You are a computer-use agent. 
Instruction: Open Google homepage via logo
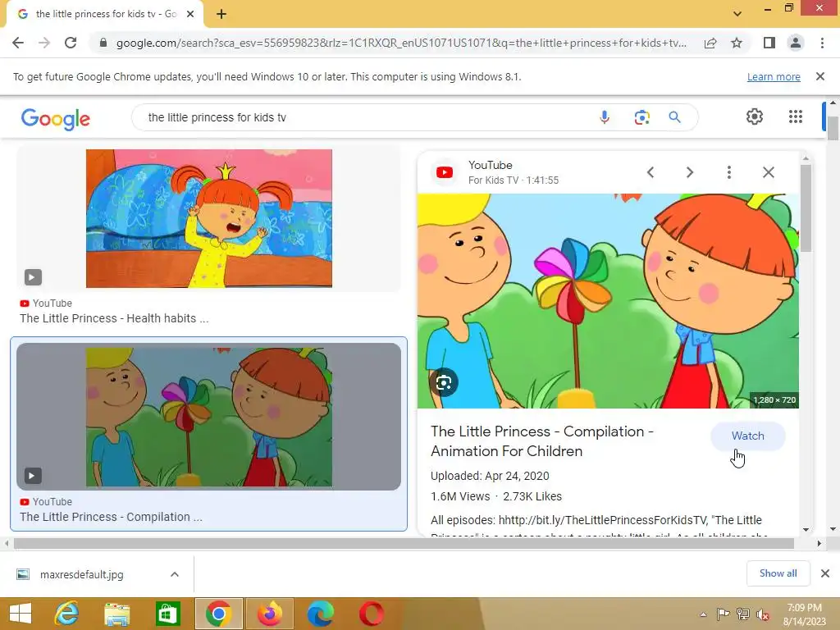[x=56, y=118]
